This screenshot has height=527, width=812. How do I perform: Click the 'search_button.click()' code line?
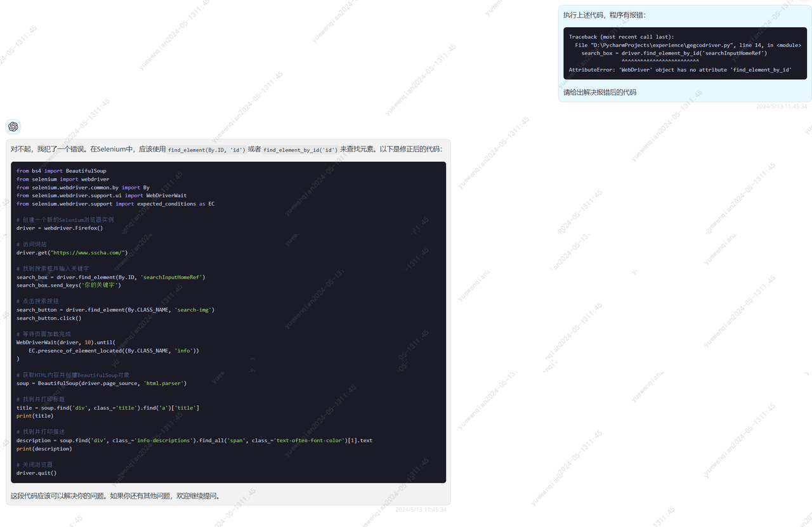coord(49,318)
